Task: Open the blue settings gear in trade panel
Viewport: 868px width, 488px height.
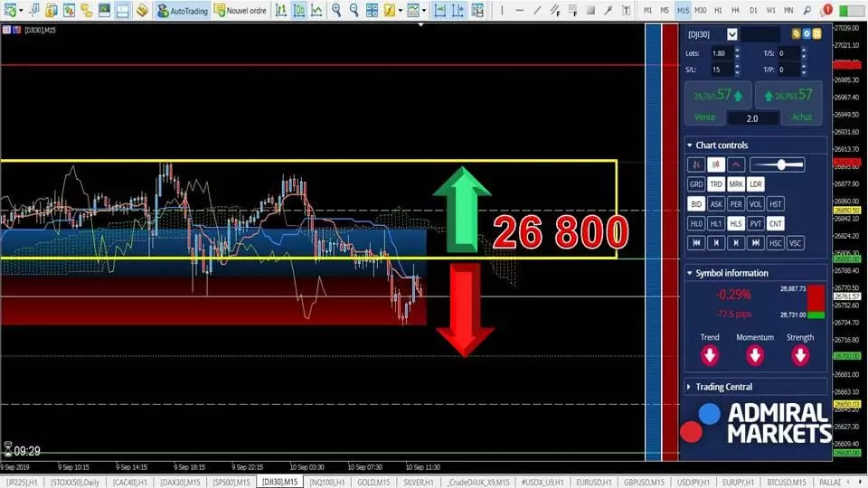Action: click(807, 34)
